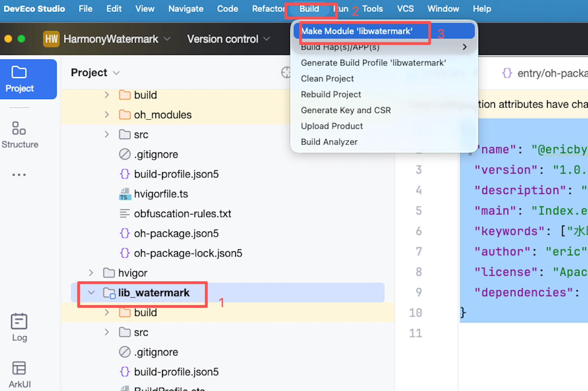Open the Log panel icon
Image resolution: width=588 pixels, height=391 pixels.
tap(19, 328)
